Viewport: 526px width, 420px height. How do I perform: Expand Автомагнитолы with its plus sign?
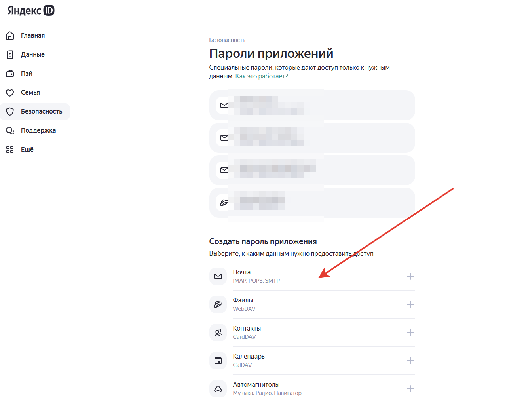tap(410, 389)
